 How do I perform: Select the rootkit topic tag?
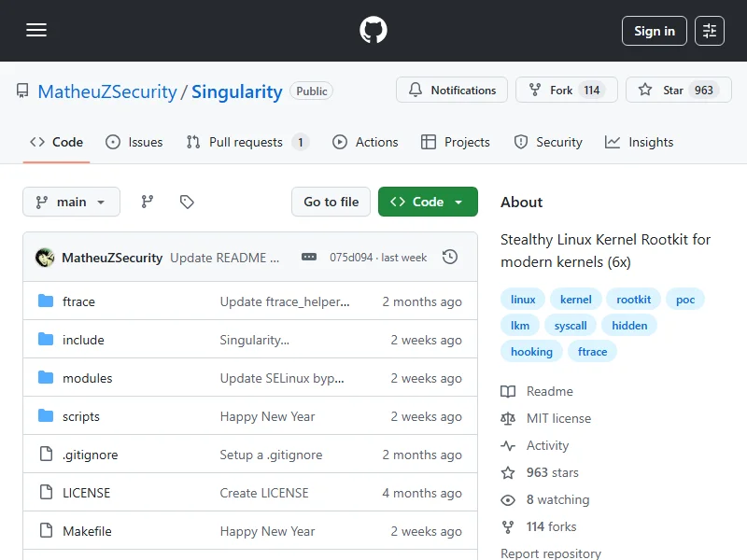634,300
